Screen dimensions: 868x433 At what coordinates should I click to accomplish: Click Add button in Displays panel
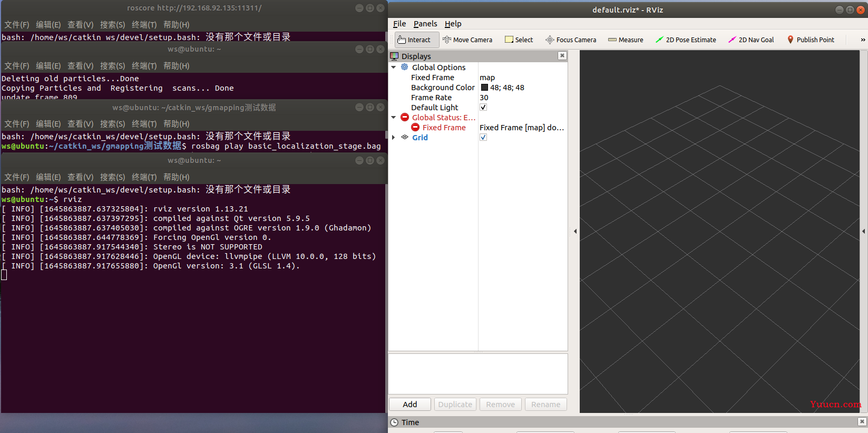410,405
